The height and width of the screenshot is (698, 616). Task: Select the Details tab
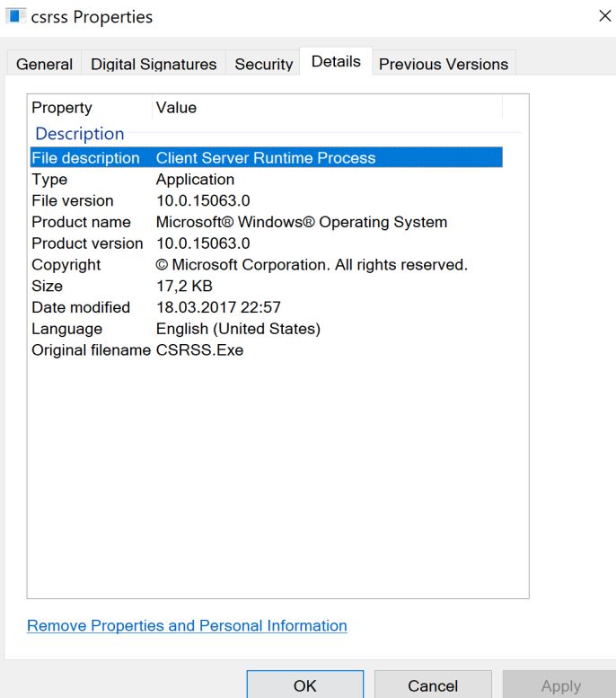pos(336,61)
